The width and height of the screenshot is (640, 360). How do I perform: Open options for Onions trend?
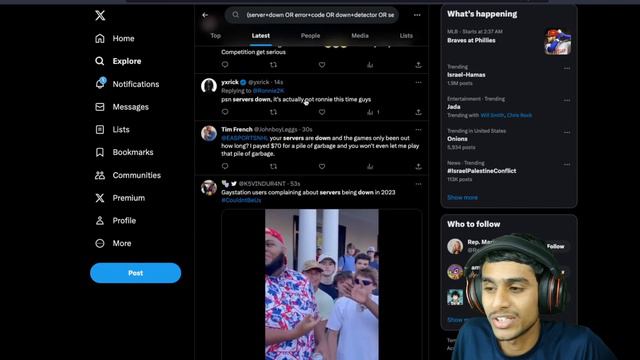coord(567,132)
